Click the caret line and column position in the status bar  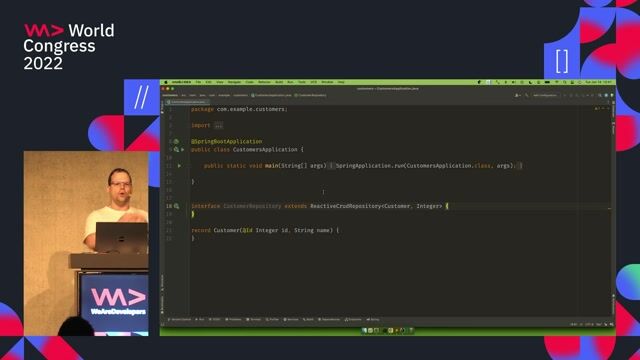coord(574,324)
